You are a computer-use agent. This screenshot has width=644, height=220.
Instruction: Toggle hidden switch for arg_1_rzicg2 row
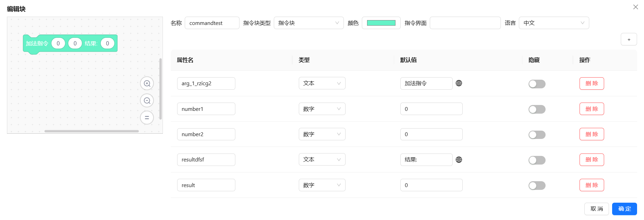click(537, 84)
